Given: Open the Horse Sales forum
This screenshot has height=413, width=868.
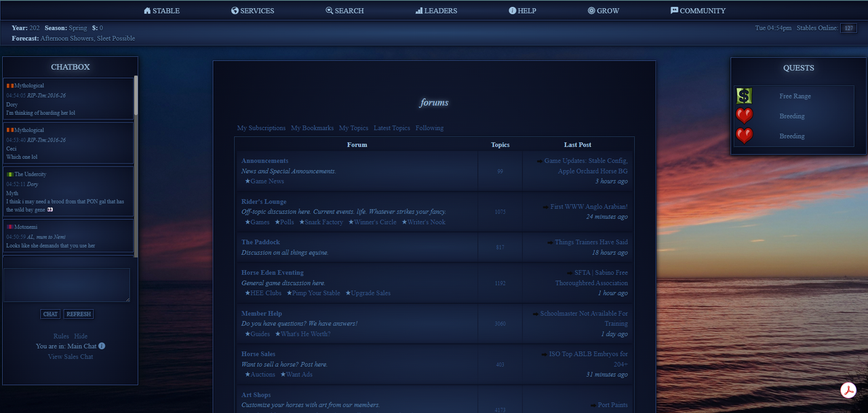Looking at the screenshot, I should click(258, 354).
